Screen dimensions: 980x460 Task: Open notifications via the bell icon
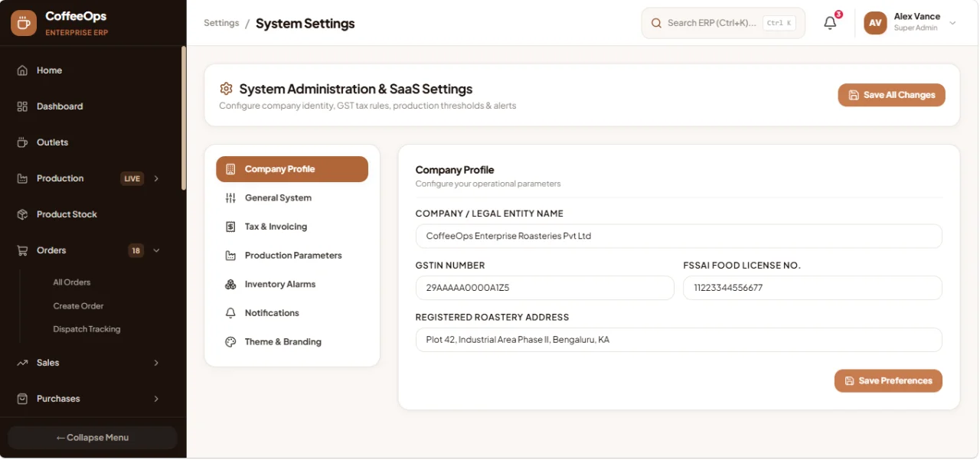[x=830, y=23]
